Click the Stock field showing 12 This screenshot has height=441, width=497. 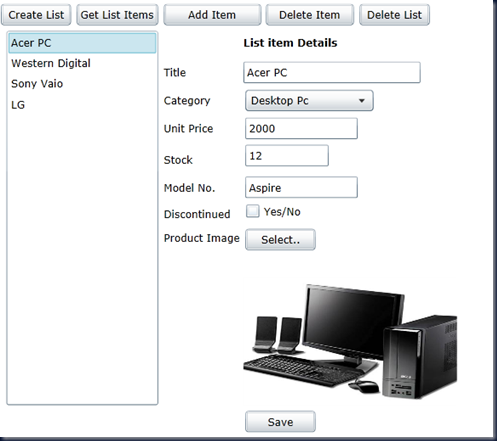tap(287, 155)
